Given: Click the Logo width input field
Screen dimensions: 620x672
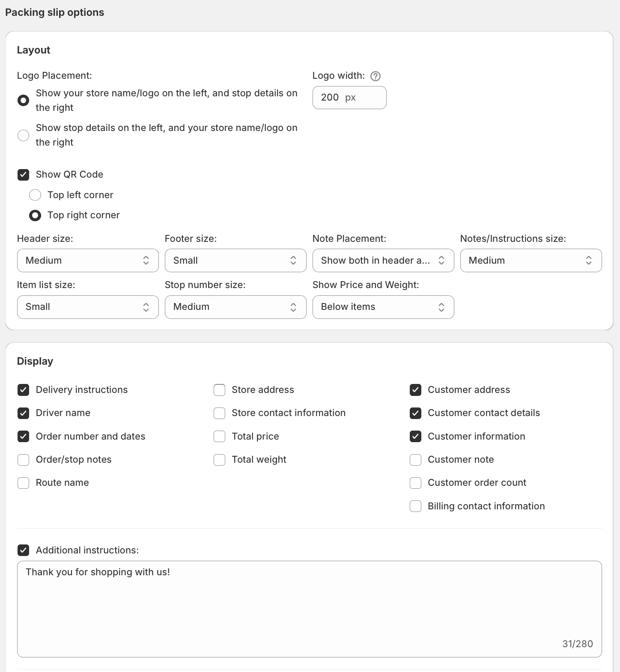Looking at the screenshot, I should coord(349,98).
